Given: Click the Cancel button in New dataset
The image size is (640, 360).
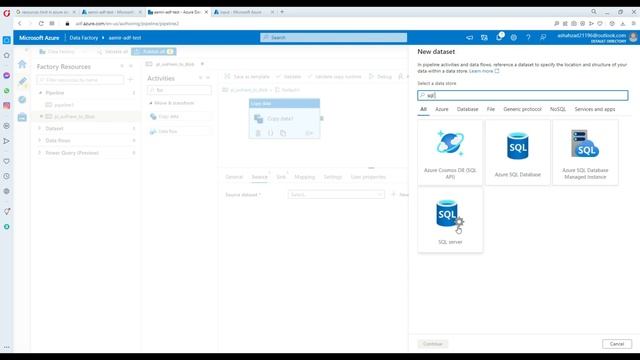Looking at the screenshot, I should [x=617, y=344].
